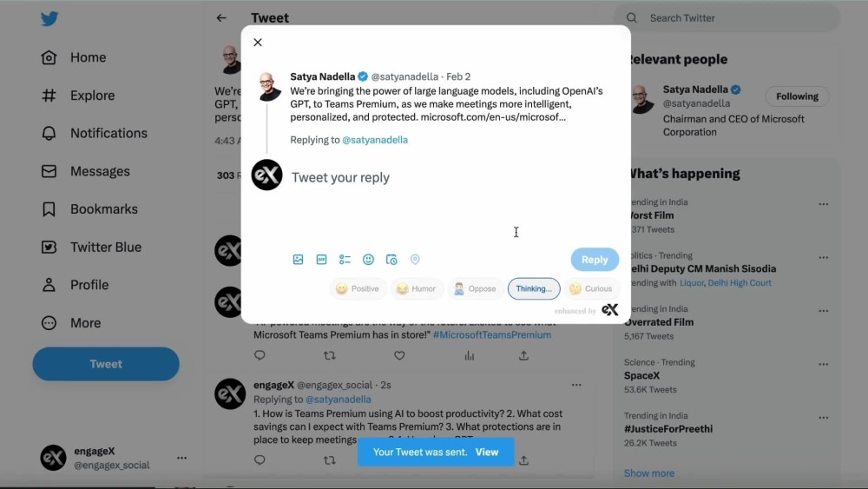The width and height of the screenshot is (868, 489).
Task: Select the Positive reply tone
Action: [x=358, y=288]
